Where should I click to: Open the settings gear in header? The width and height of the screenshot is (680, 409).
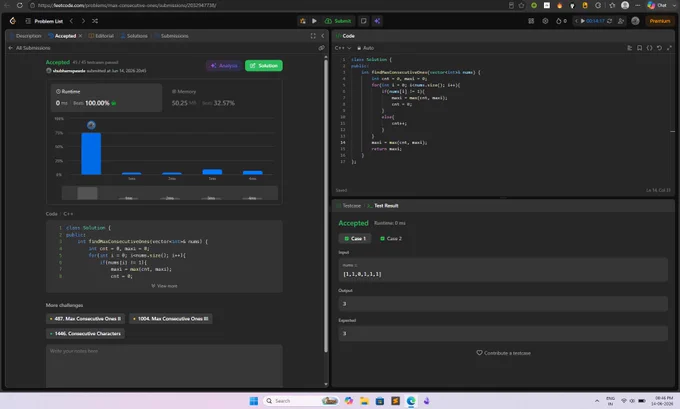(545, 21)
